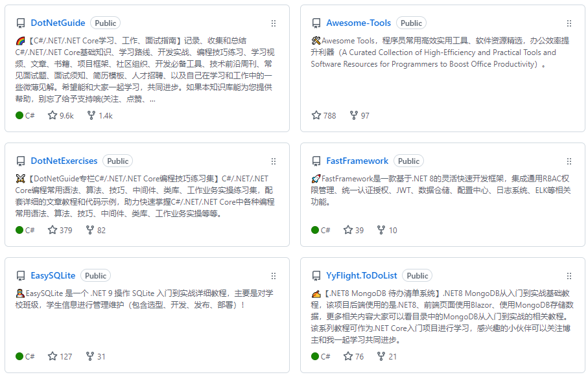View DotNetExercises forks showing 82
Viewport: 588px width, 377px height.
click(96, 230)
